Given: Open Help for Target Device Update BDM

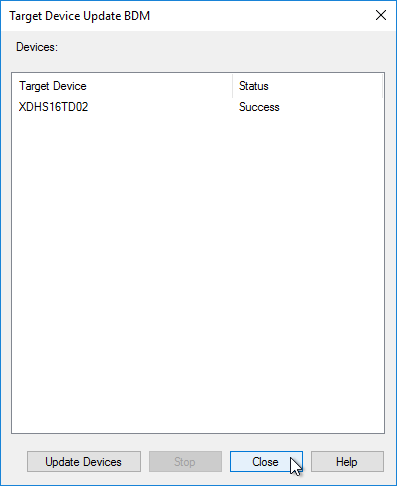Looking at the screenshot, I should coord(347,462).
